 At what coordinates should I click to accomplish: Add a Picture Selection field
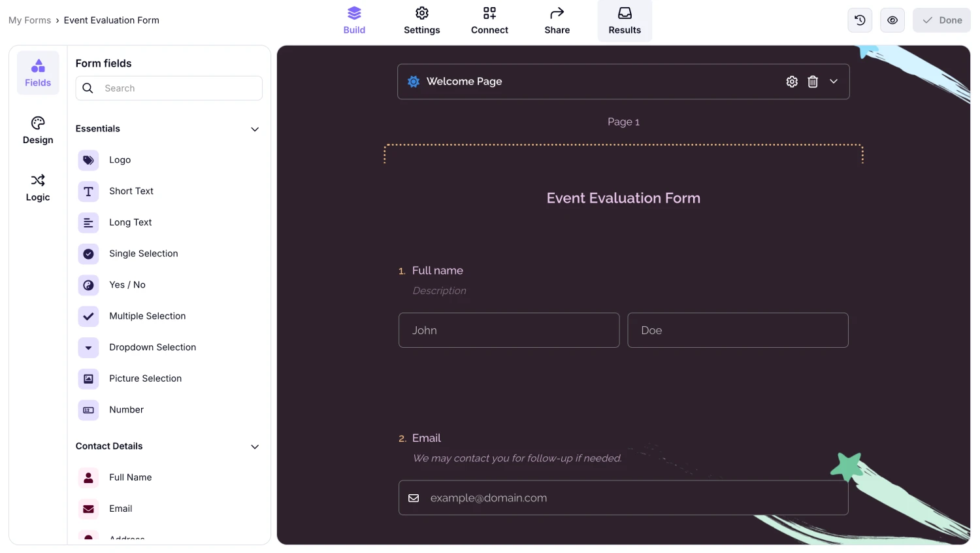[x=145, y=378]
